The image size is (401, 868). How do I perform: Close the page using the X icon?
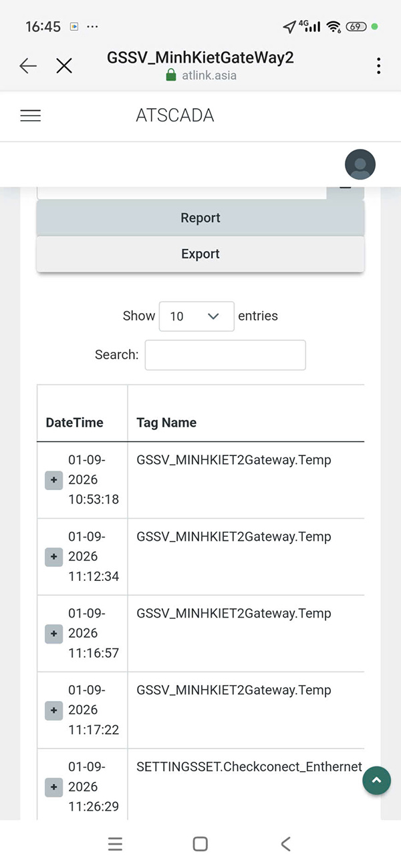[x=64, y=65]
